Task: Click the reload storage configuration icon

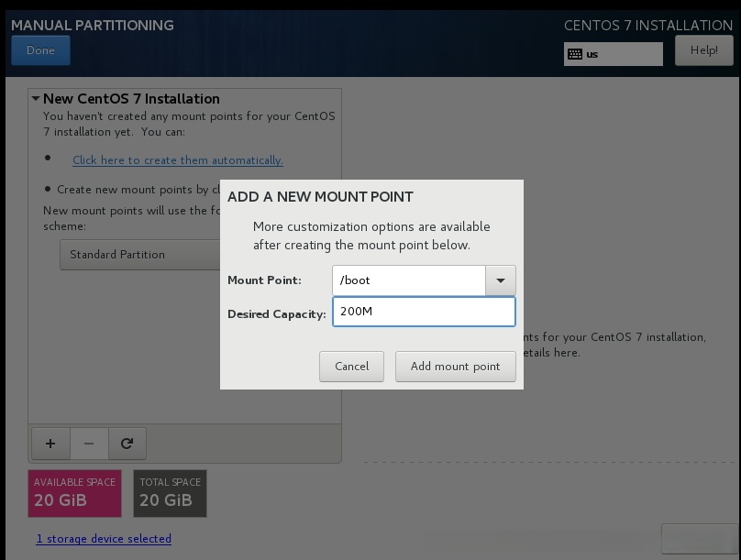Action: [127, 444]
